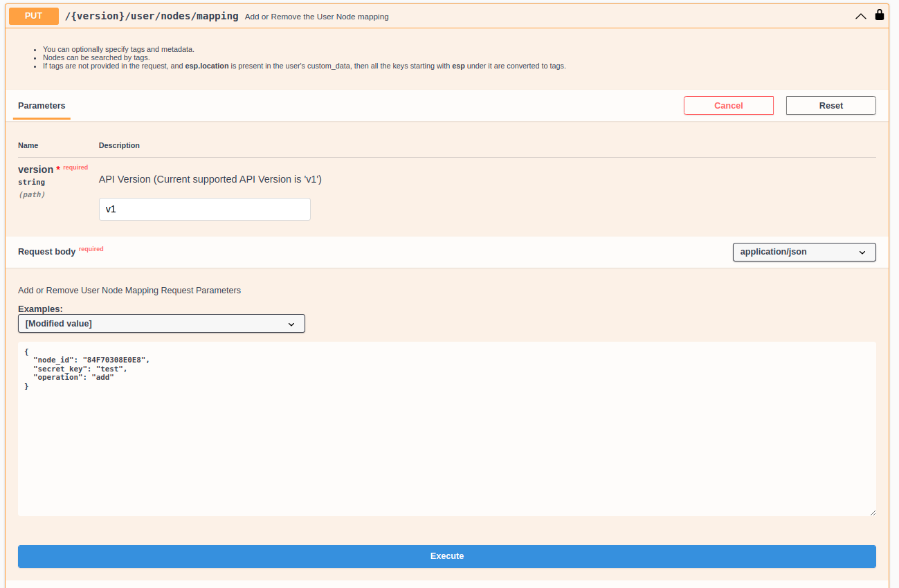Click the 'Request body' label

46,252
